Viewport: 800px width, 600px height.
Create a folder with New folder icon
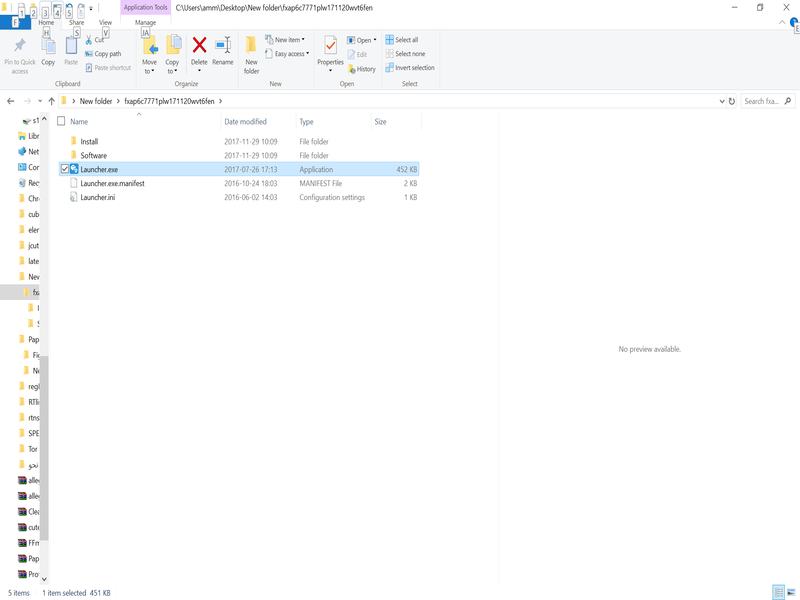coord(251,52)
